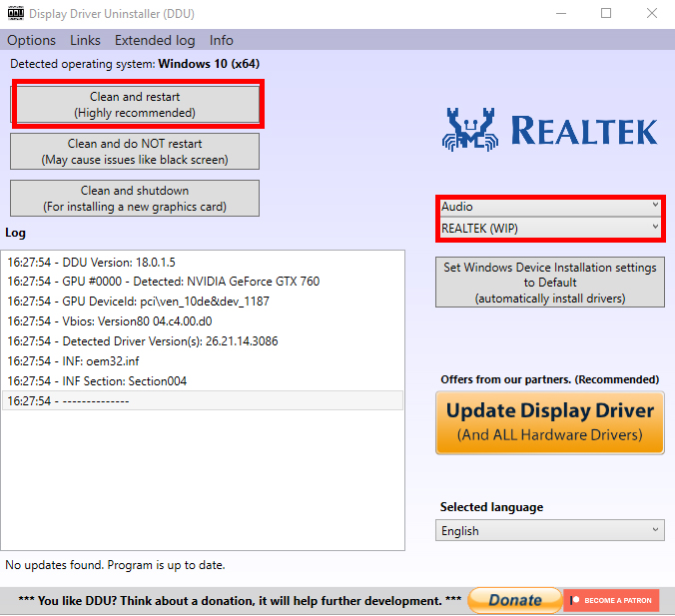Open the Options menu
This screenshot has width=675, height=616.
31,40
